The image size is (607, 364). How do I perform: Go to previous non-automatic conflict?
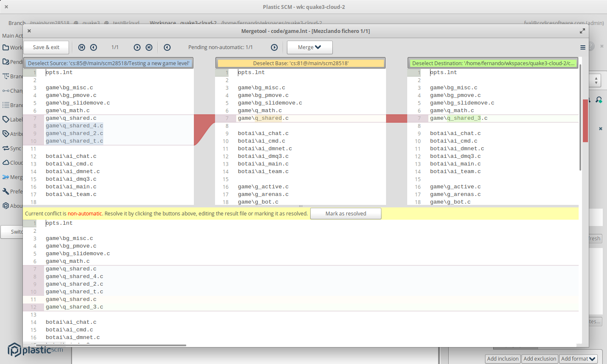coord(167,47)
